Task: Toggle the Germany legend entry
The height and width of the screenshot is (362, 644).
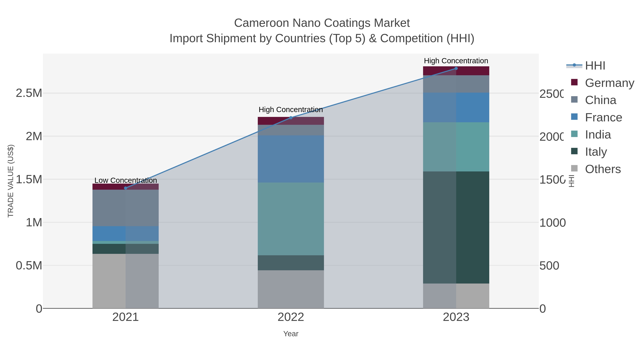Action: pyautogui.click(x=602, y=83)
